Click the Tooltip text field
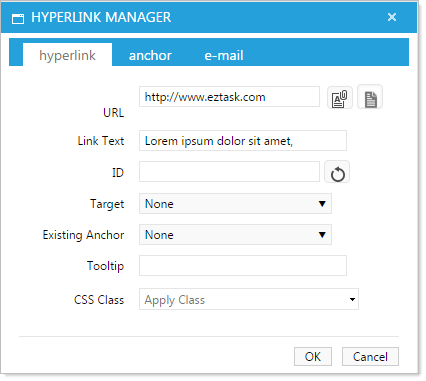The image size is (426, 381). pyautogui.click(x=243, y=266)
